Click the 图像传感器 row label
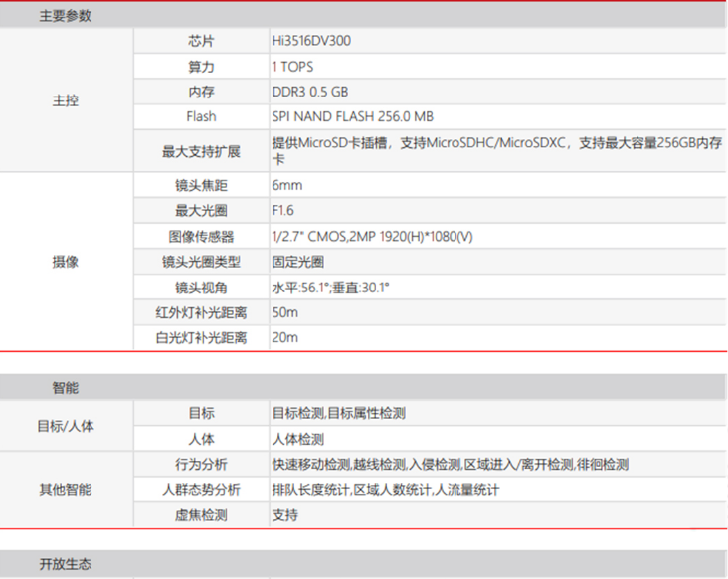 tap(201, 237)
